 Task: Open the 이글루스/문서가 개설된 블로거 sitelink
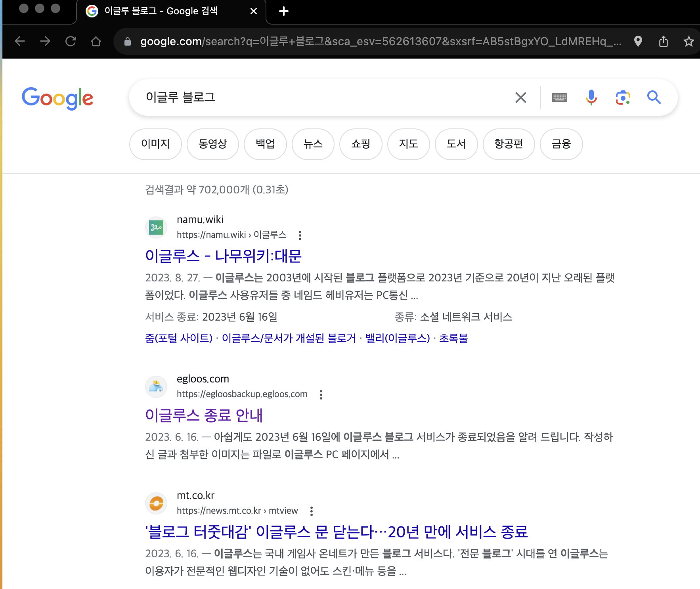coord(289,338)
